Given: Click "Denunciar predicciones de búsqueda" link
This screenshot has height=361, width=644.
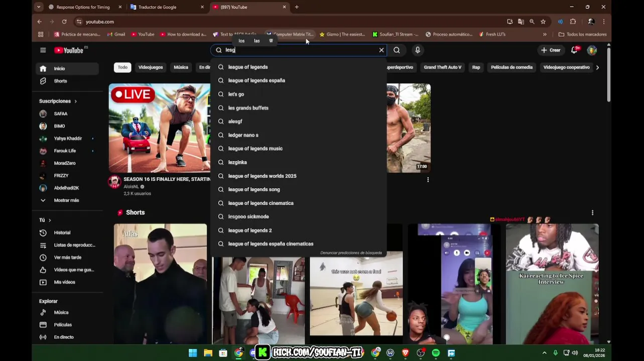Looking at the screenshot, I should click(x=351, y=253).
